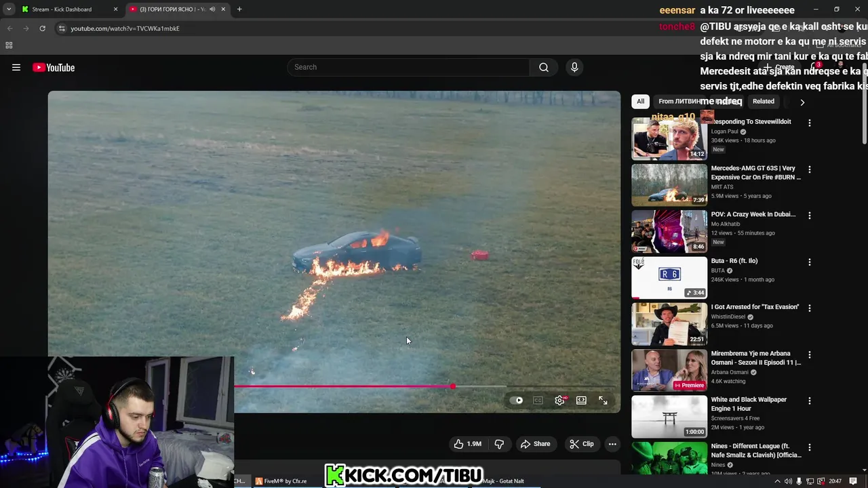The width and height of the screenshot is (868, 488).
Task: Open 'Majk - Gotat Nalt' taskbar item
Action: [502, 481]
